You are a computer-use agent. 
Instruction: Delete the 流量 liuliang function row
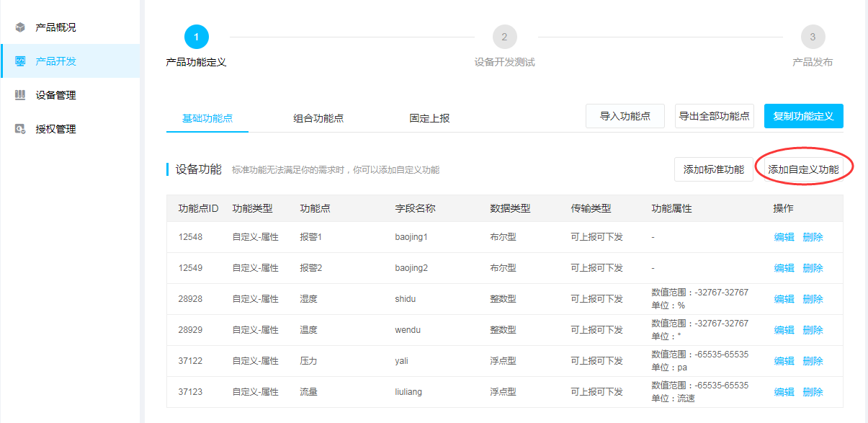(813, 392)
